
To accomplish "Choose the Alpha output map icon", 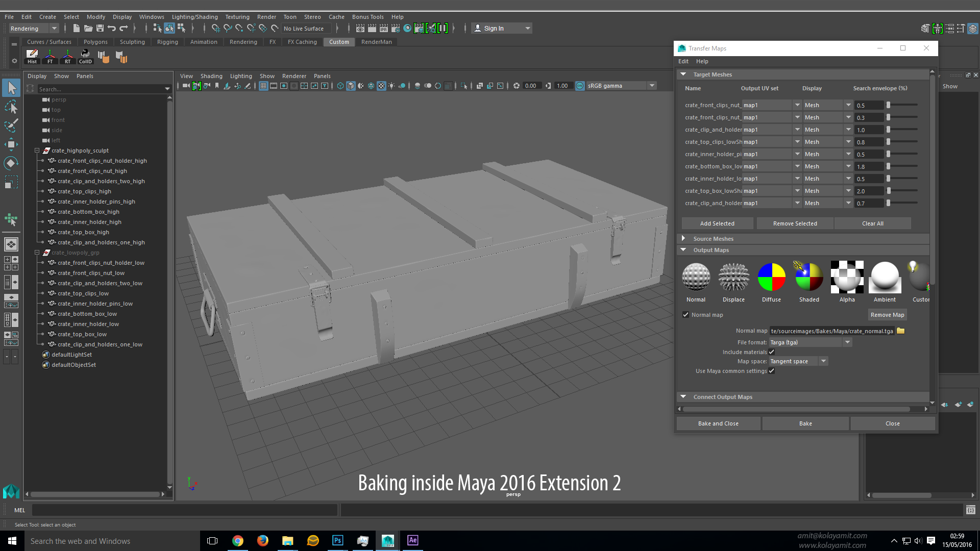I will tap(847, 277).
